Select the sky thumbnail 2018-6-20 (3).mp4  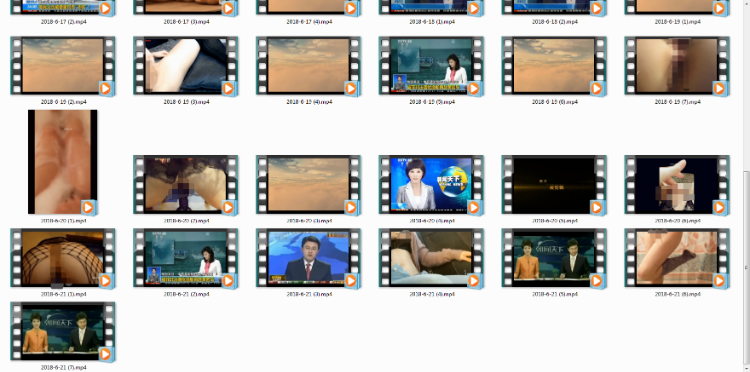(309, 185)
